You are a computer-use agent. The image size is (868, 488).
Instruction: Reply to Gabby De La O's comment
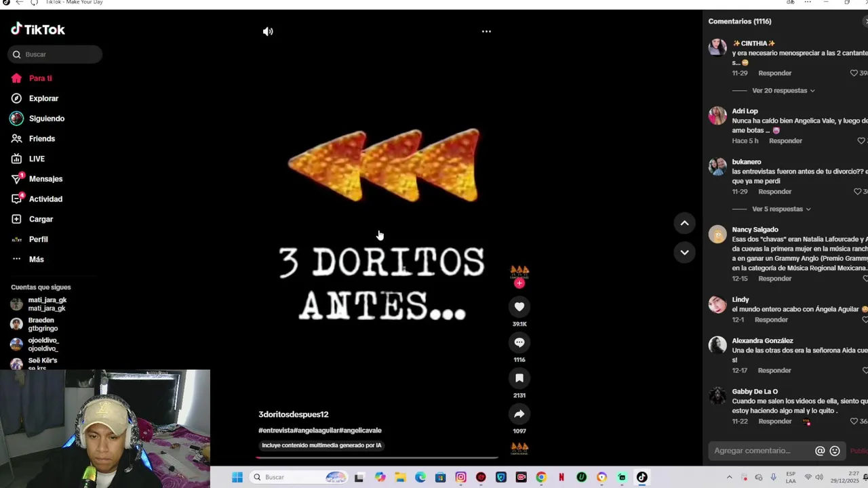[774, 422]
